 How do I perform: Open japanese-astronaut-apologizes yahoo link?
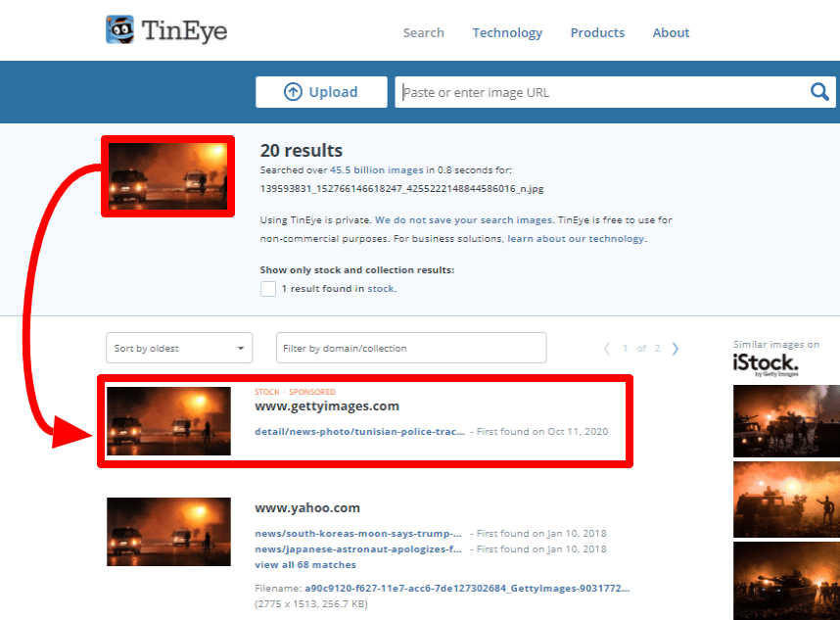tap(358, 548)
